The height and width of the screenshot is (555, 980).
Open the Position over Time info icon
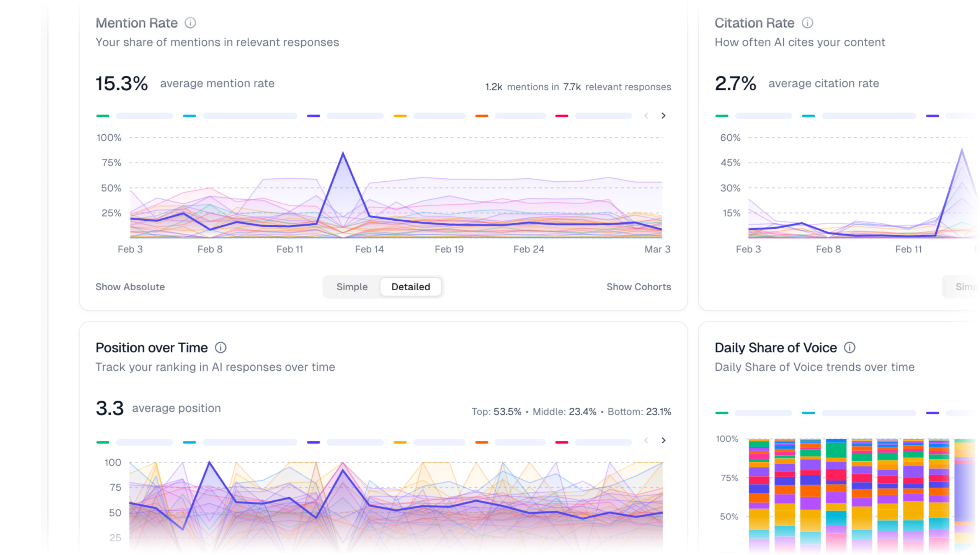tap(220, 347)
